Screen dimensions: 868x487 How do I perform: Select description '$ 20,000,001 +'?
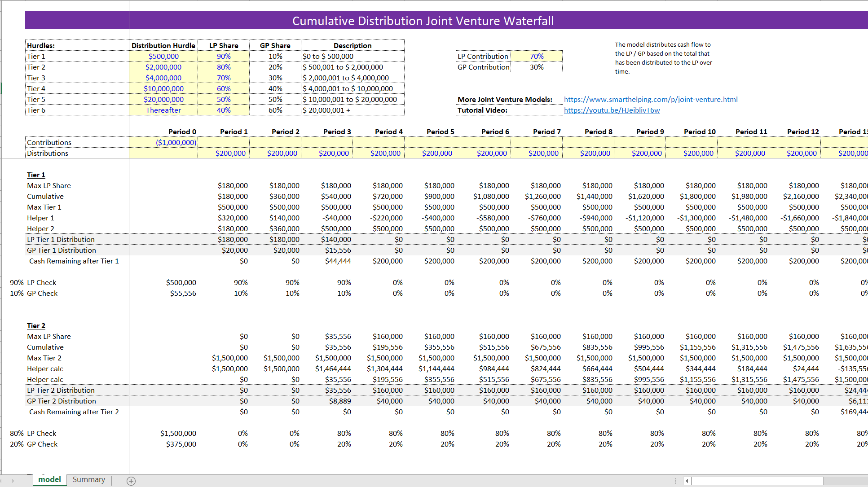click(352, 110)
